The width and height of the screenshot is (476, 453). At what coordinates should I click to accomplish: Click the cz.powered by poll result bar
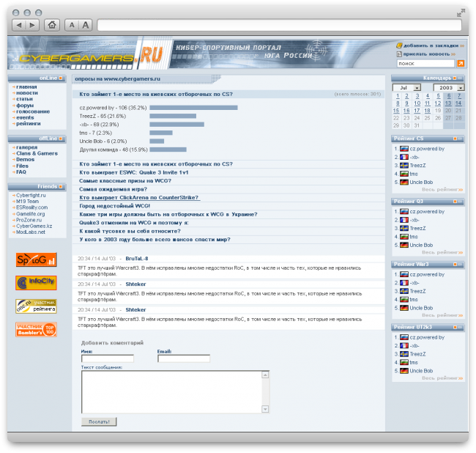coord(193,108)
